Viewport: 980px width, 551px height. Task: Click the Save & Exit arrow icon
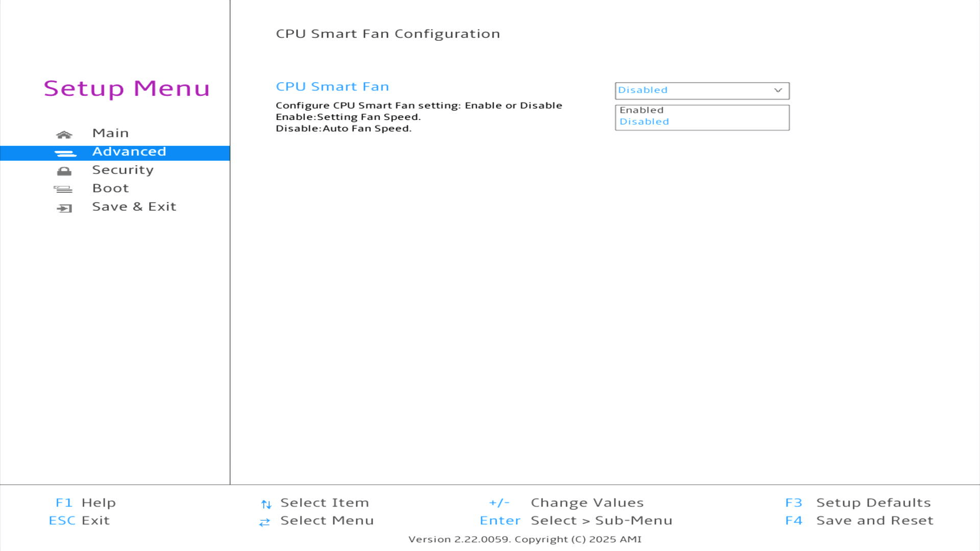click(64, 208)
